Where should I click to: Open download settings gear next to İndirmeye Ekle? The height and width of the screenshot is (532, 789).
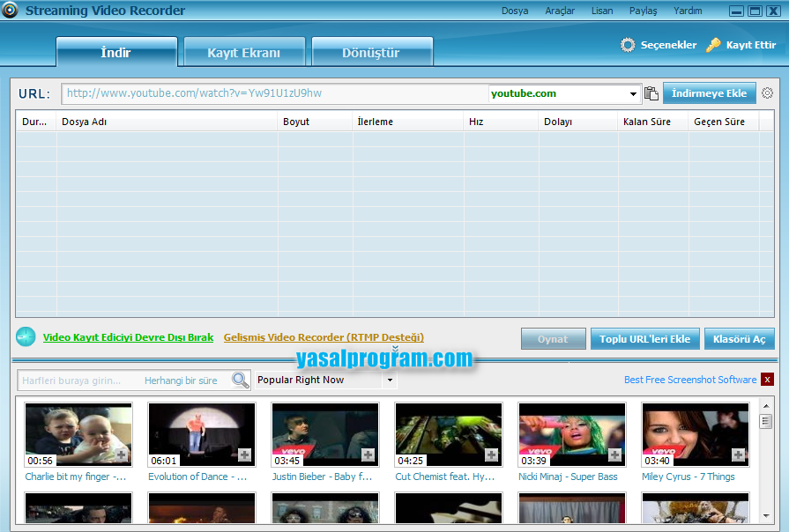[x=767, y=93]
